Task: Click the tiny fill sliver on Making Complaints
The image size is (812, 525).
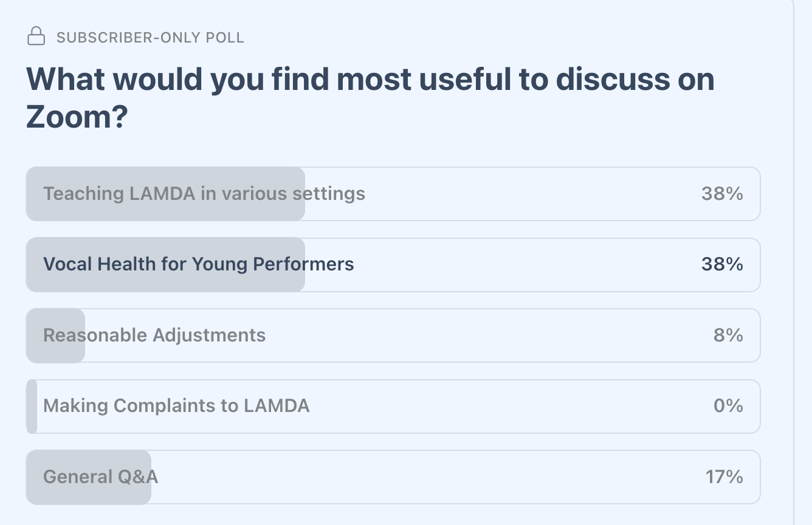Action: click(x=32, y=406)
